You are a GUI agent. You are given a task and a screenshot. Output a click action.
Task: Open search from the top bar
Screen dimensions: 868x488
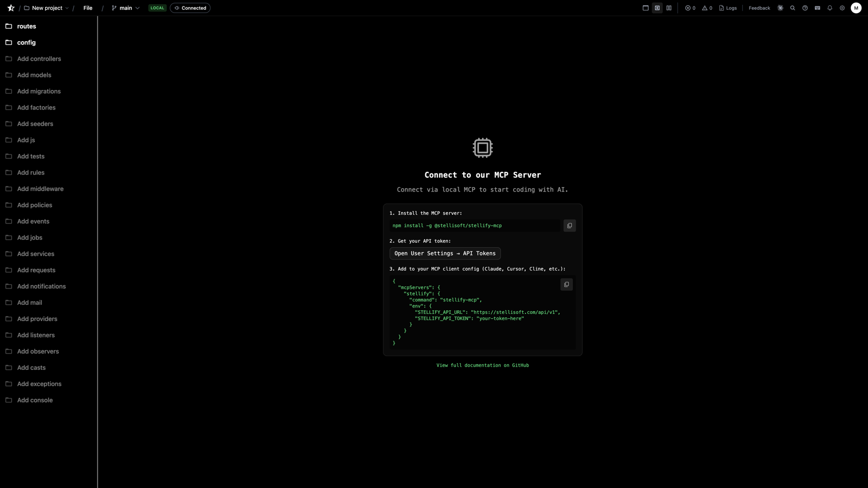coord(793,8)
